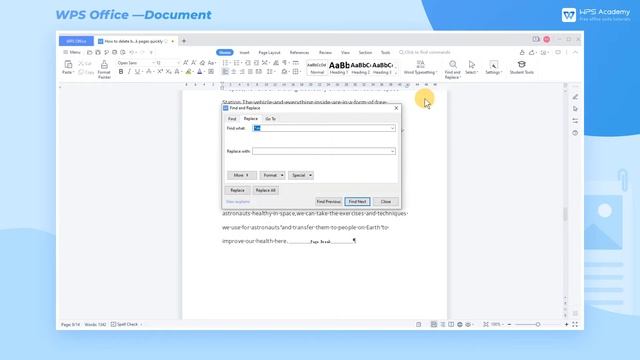Click the Print icon in the quick toolbar

tap(114, 52)
